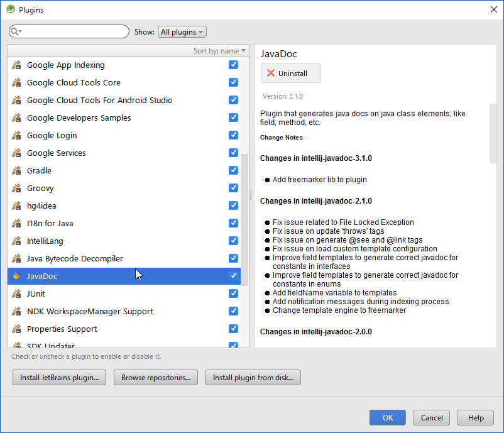Disable the hg4idea plugin checkbox

tap(233, 206)
